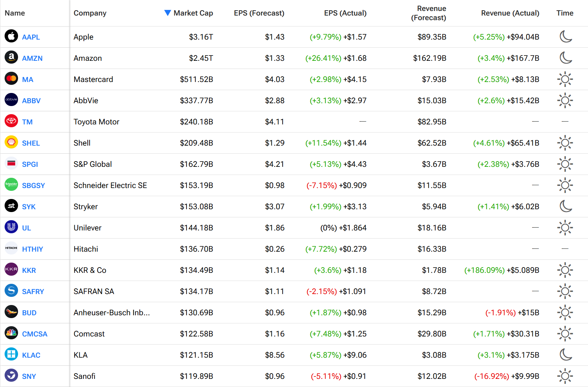The image size is (588, 387).
Task: Click the Hitachi logo icon
Action: coord(11,248)
